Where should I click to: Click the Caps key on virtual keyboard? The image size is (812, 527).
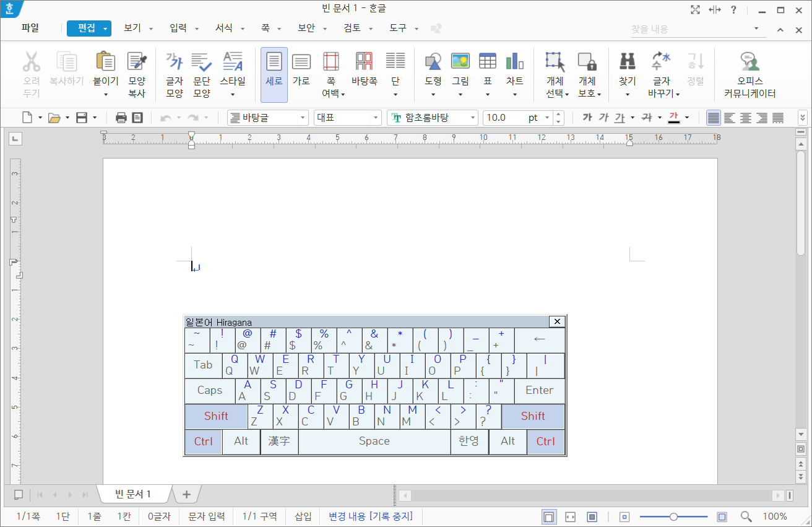210,391
